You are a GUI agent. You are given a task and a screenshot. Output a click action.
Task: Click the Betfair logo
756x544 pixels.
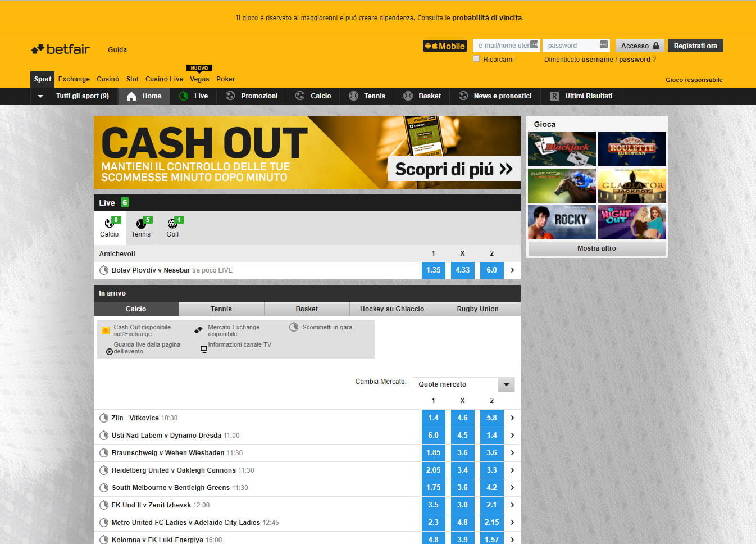click(x=60, y=49)
